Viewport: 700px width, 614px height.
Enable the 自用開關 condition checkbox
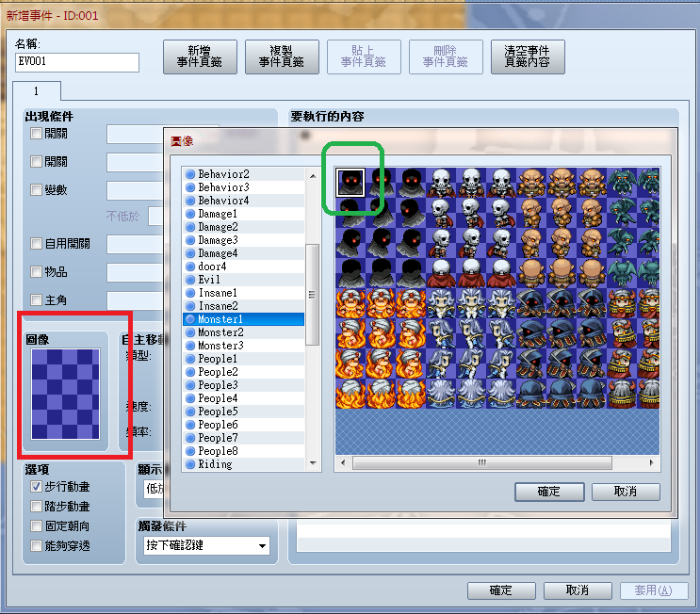click(36, 244)
